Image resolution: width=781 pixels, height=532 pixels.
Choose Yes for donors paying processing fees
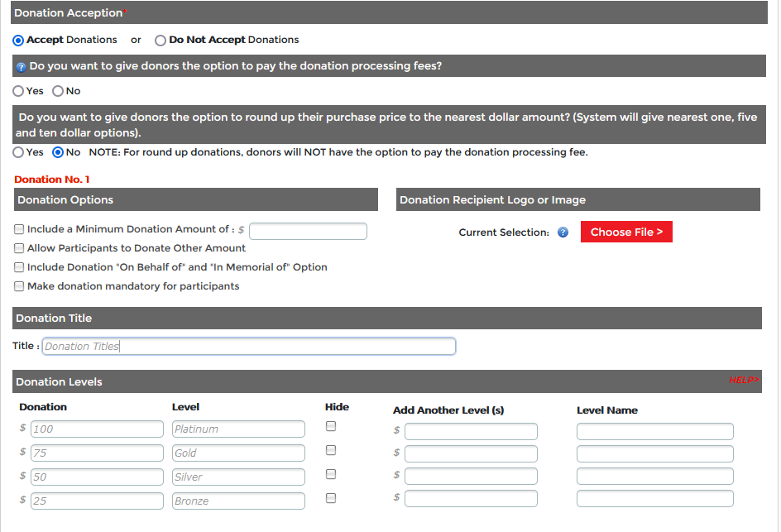[19, 91]
